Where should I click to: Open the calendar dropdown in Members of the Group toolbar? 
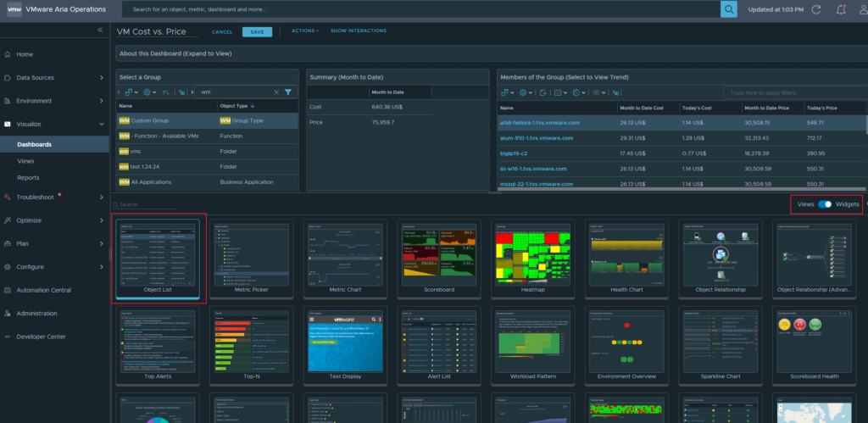click(x=561, y=92)
